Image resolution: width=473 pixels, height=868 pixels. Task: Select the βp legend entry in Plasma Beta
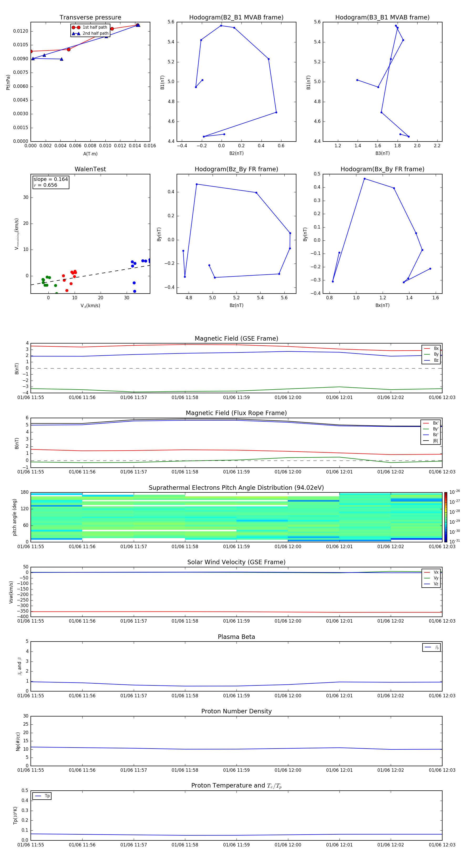[431, 647]
